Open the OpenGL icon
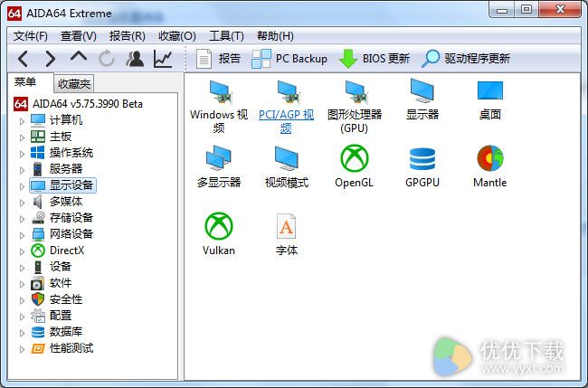588x388 pixels. (355, 166)
